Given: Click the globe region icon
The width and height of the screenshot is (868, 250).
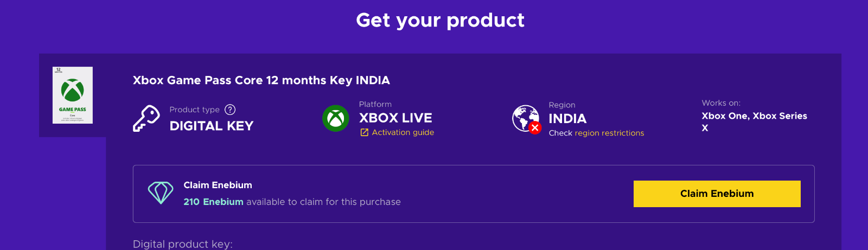Looking at the screenshot, I should coord(525,118).
